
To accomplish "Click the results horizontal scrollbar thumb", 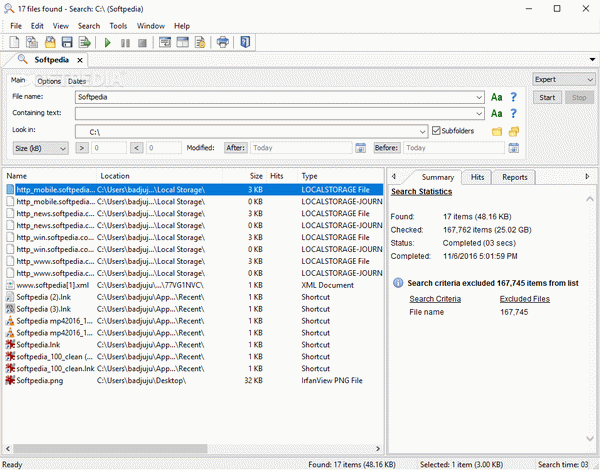I will click(x=110, y=449).
